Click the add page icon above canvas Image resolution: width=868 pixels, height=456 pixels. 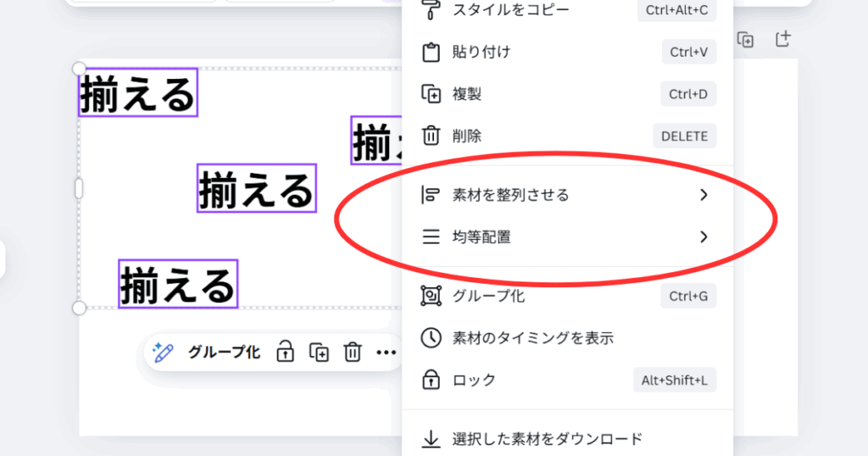point(782,39)
